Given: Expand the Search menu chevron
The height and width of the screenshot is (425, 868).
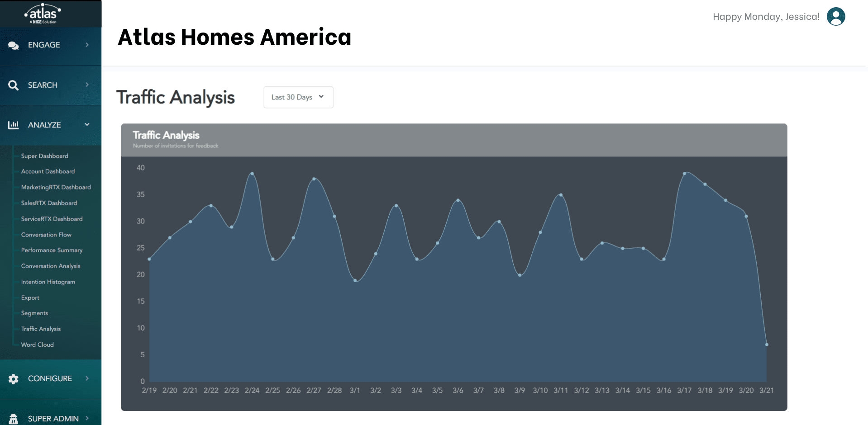Looking at the screenshot, I should (87, 85).
